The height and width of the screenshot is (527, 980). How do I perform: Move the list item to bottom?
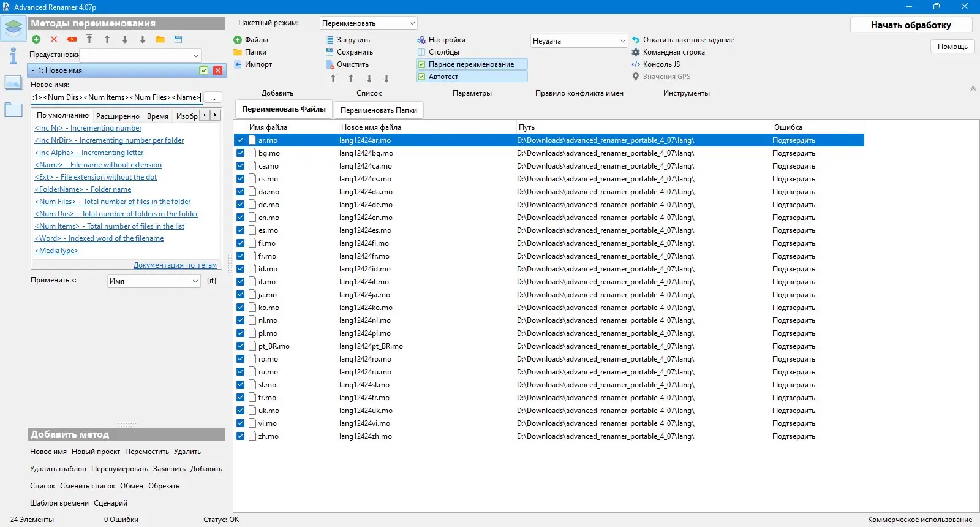coord(386,78)
